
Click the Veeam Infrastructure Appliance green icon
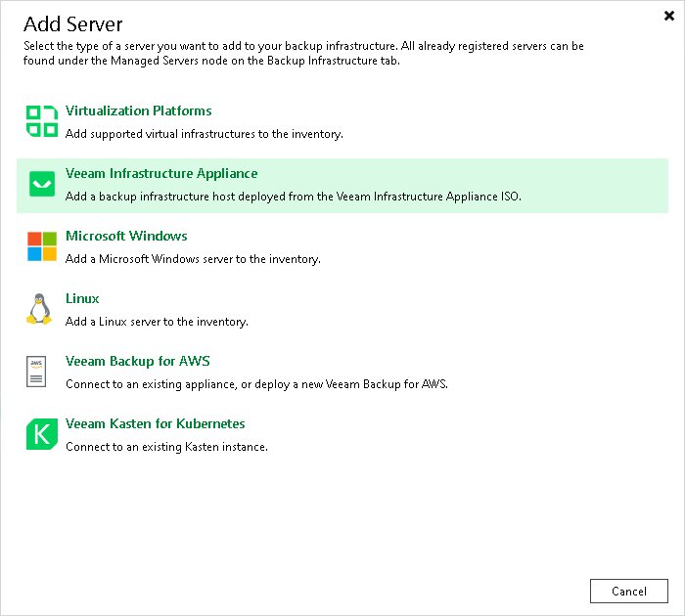(42, 184)
